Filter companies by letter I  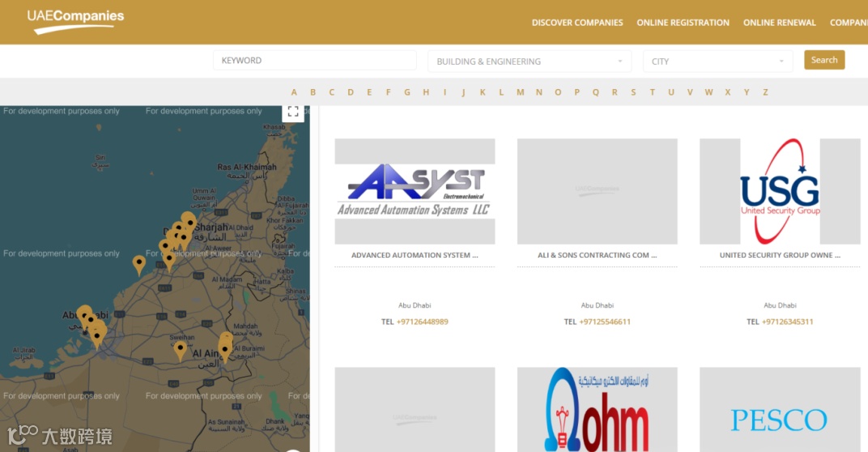coord(445,92)
